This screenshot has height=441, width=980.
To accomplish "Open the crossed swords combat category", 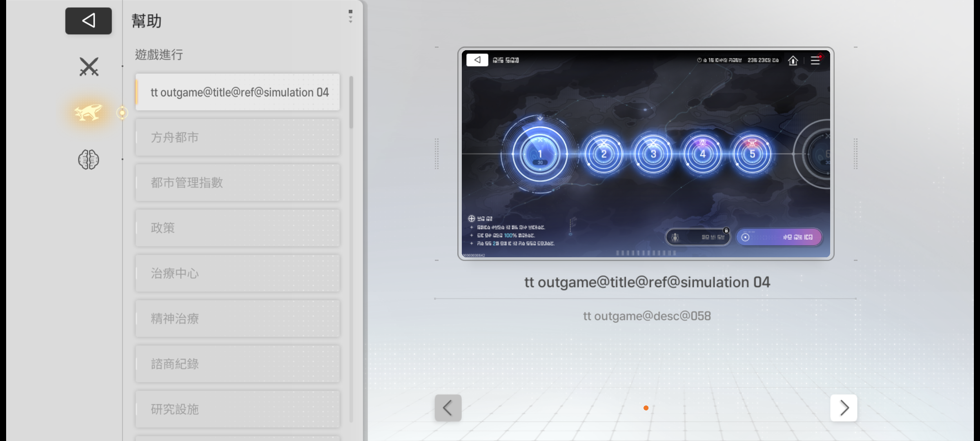I will (x=89, y=67).
